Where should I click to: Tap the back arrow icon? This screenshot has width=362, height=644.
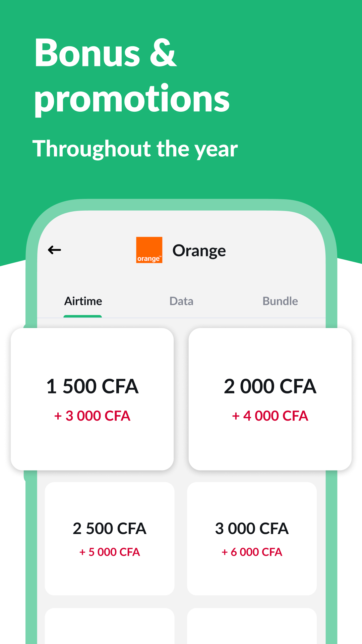[x=54, y=250]
